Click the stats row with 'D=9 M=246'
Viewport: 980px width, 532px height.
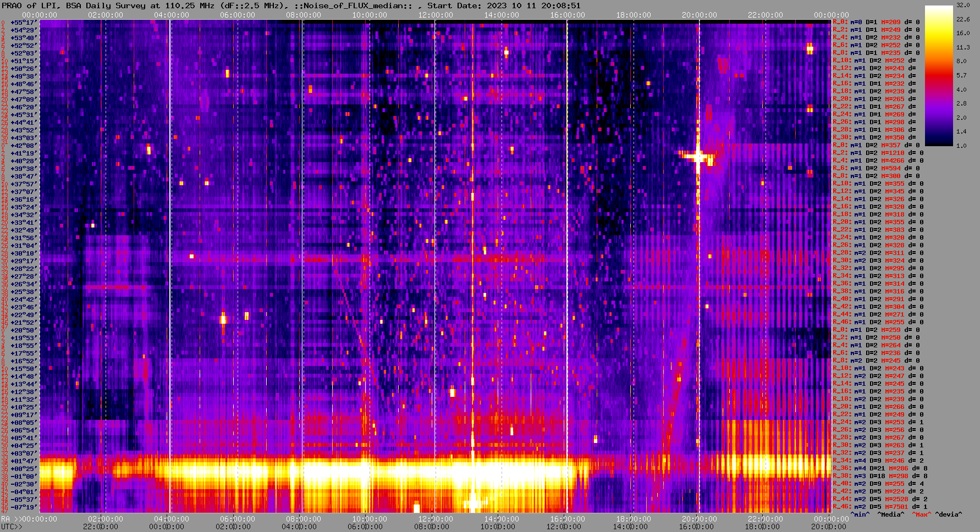click(878, 461)
